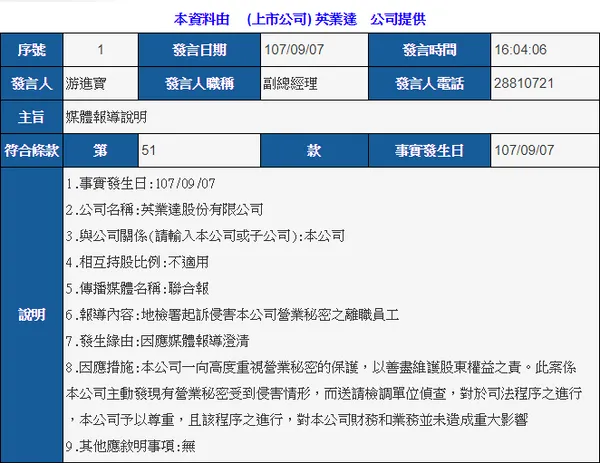
Task: Click line 4.相互持股比例:不適用
Action: [x=137, y=262]
